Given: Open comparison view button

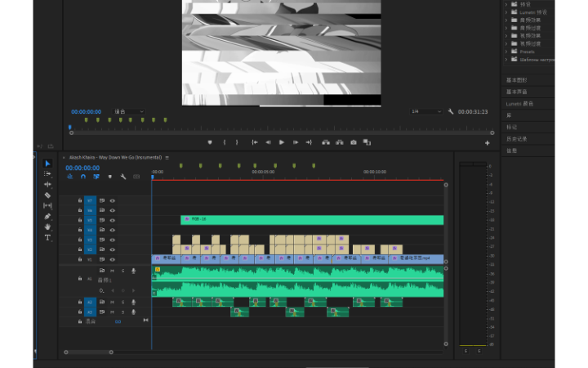Looking at the screenshot, I should coord(367,142).
